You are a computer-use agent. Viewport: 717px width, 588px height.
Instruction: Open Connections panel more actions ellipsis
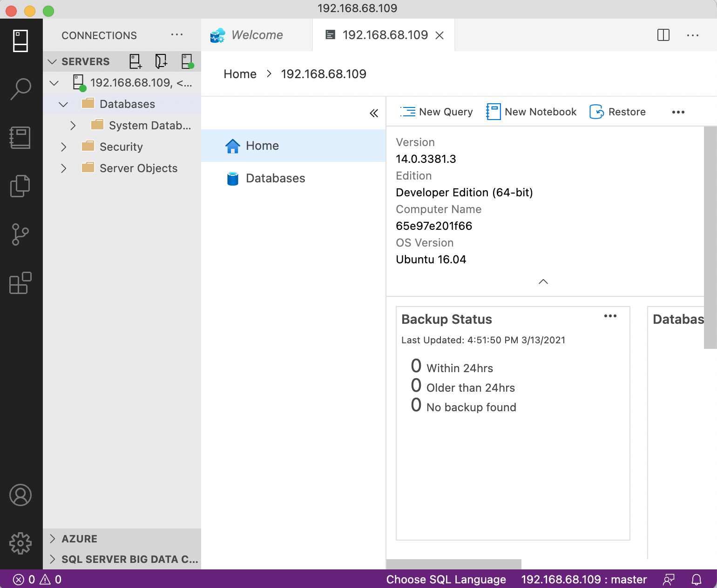(x=177, y=35)
